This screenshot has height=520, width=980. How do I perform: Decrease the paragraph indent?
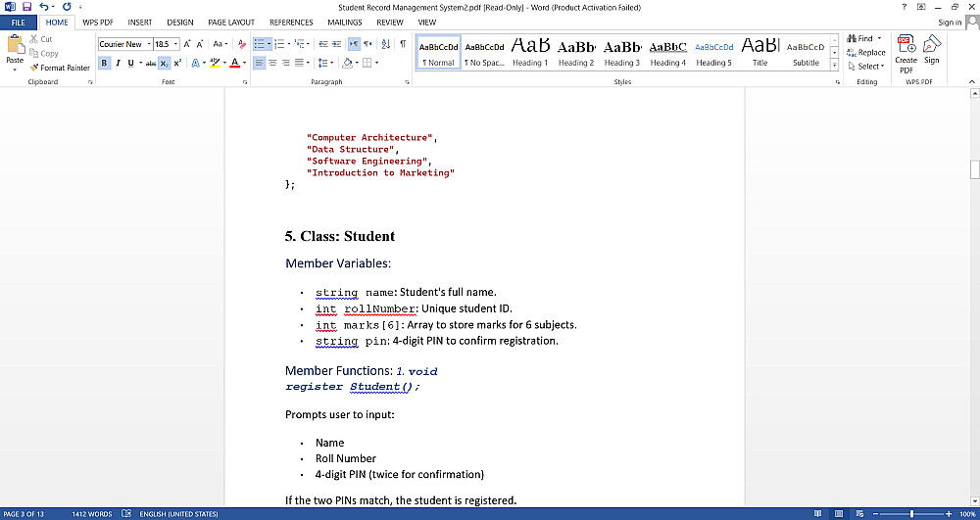click(x=323, y=44)
